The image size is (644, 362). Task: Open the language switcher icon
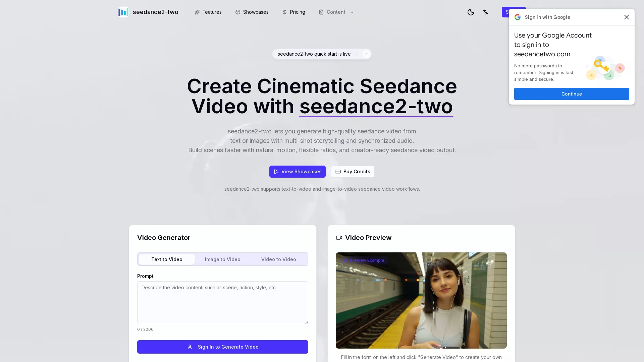tap(485, 12)
